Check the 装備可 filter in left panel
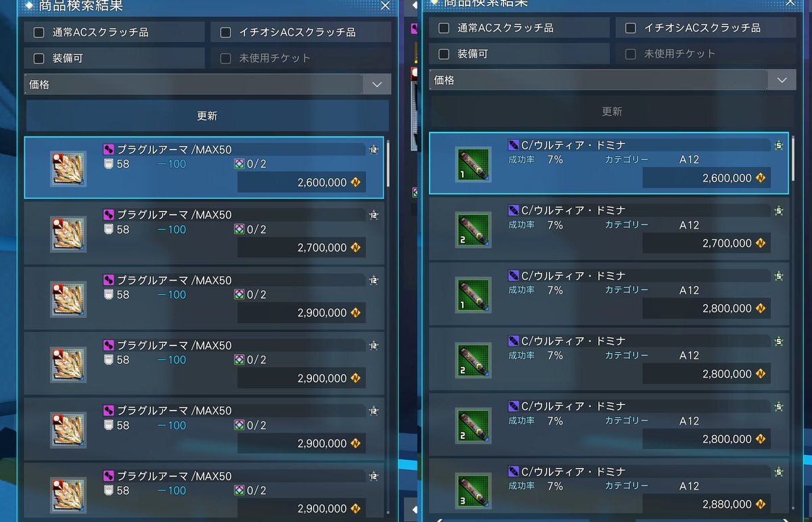The image size is (812, 522). click(39, 58)
